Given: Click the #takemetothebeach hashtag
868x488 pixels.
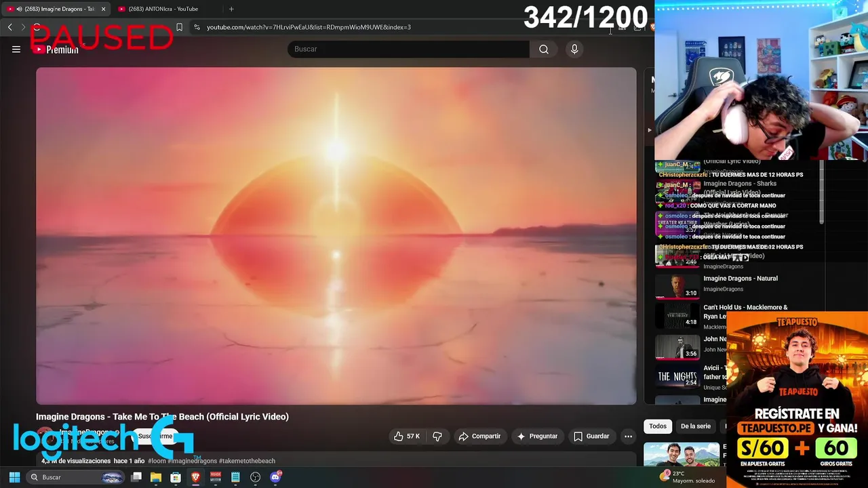Looking at the screenshot, I should pyautogui.click(x=247, y=461).
